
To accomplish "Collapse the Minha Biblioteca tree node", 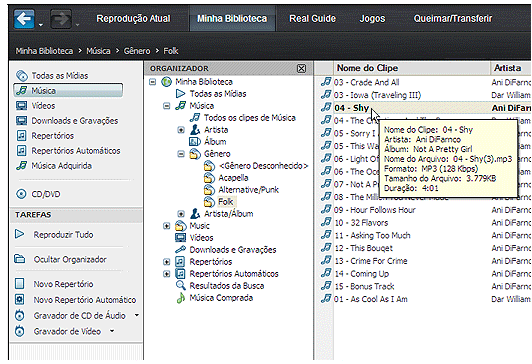I will [x=153, y=82].
